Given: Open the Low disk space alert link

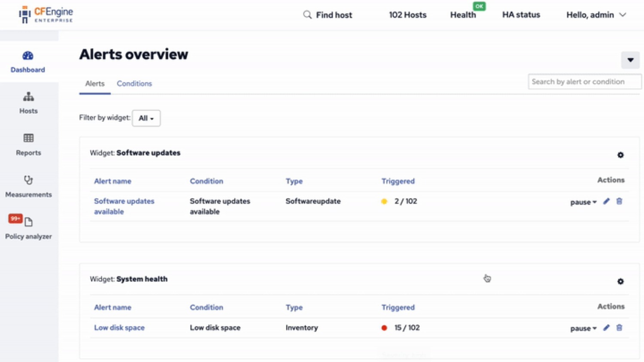Looking at the screenshot, I should coord(119,328).
